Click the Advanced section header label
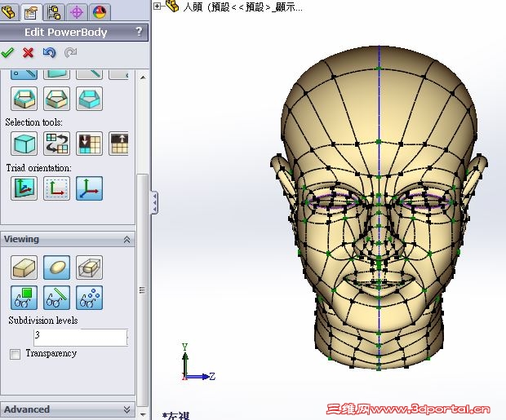The image size is (506, 420). 27,409
